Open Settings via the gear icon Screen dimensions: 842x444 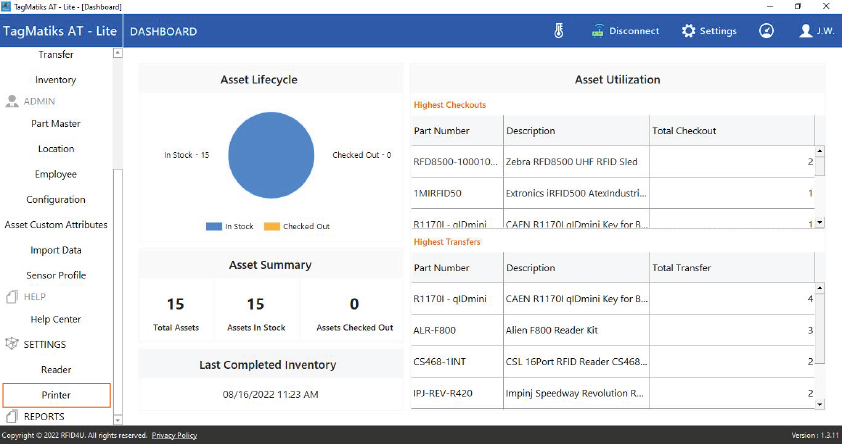pyautogui.click(x=688, y=31)
